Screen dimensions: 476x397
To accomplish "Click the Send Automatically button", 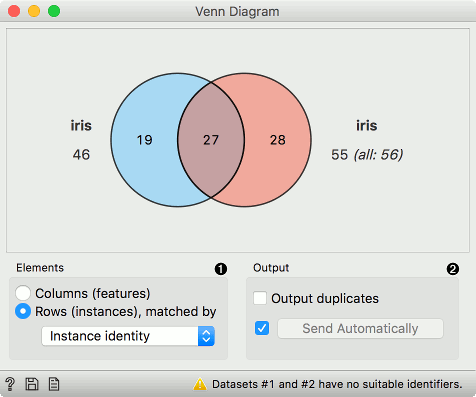I will tap(360, 329).
